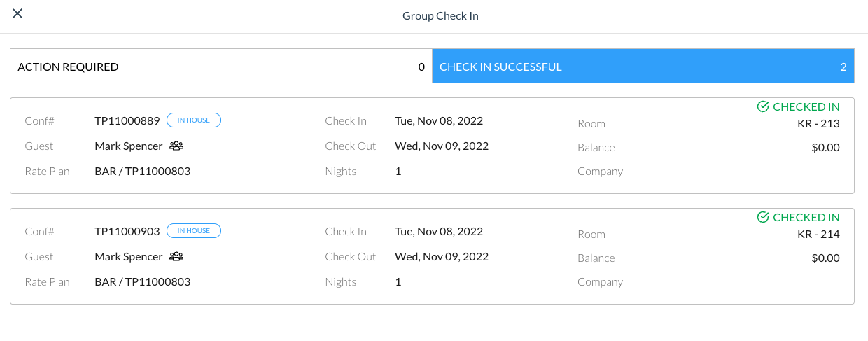The image size is (868, 341).
Task: Switch to Action Required tab
Action: 221,67
